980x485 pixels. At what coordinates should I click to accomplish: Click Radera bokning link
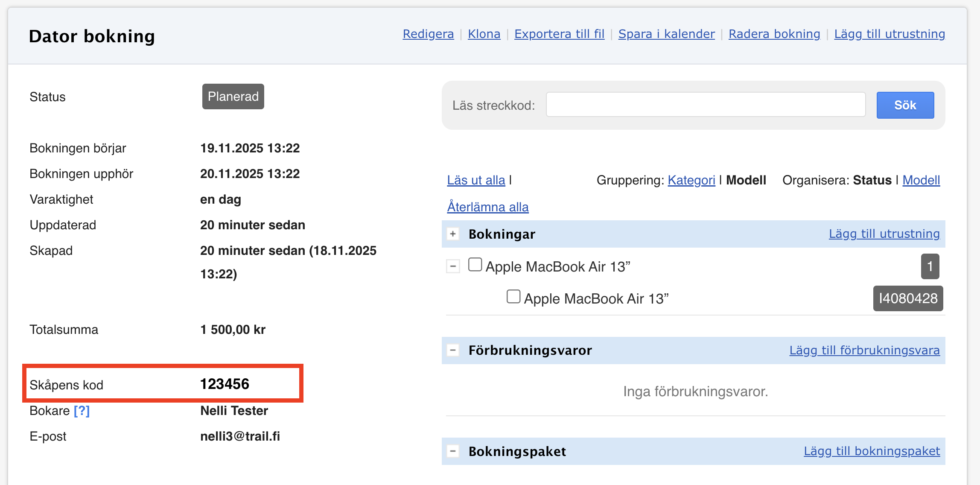[774, 34]
